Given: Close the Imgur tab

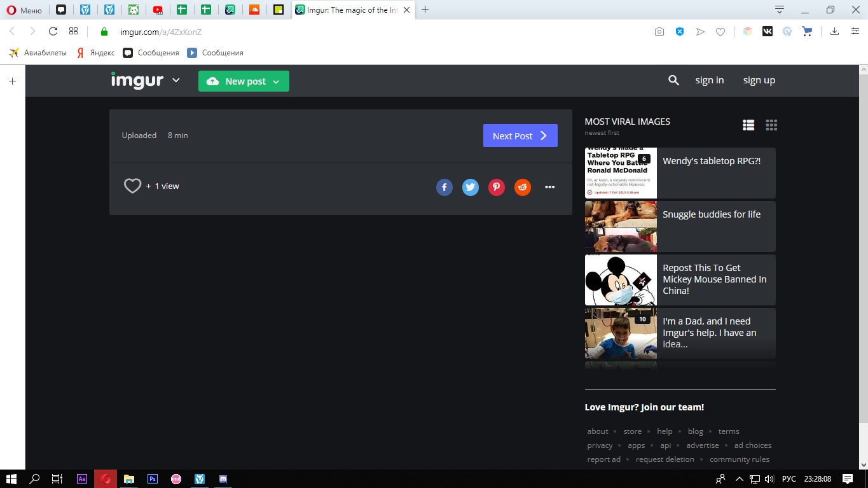Looking at the screenshot, I should (x=406, y=10).
